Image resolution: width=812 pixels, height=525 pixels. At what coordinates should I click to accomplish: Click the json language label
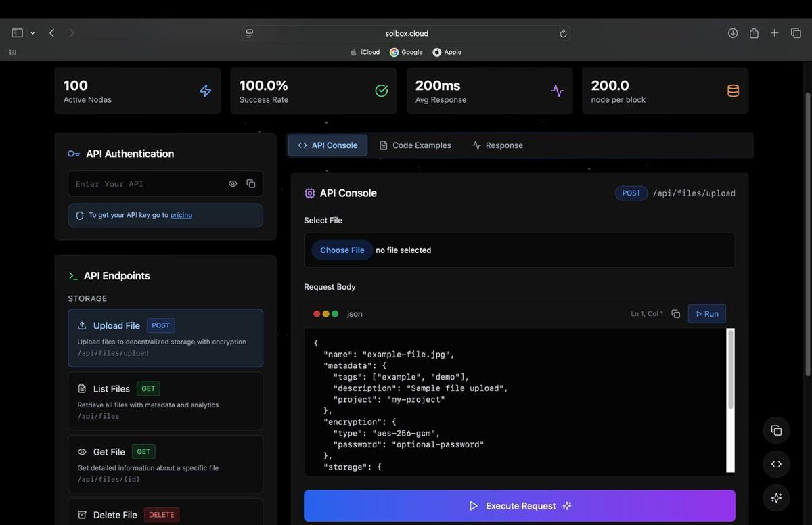(x=355, y=314)
